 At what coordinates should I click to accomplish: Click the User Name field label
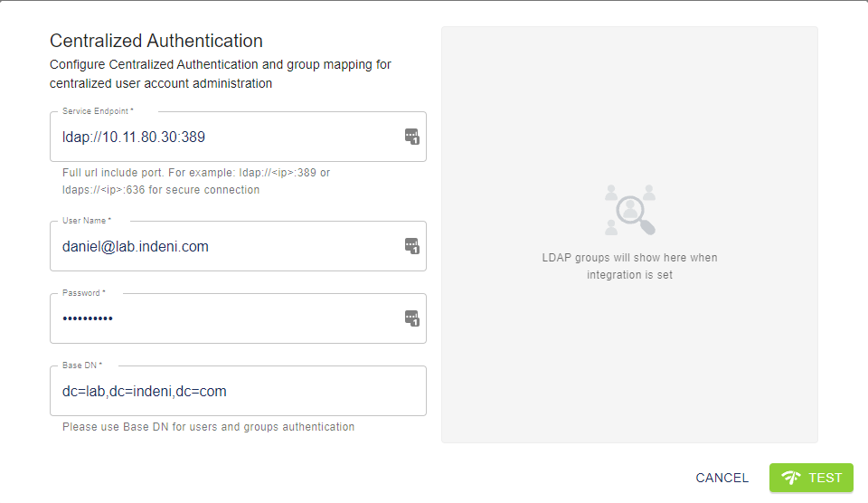click(87, 221)
